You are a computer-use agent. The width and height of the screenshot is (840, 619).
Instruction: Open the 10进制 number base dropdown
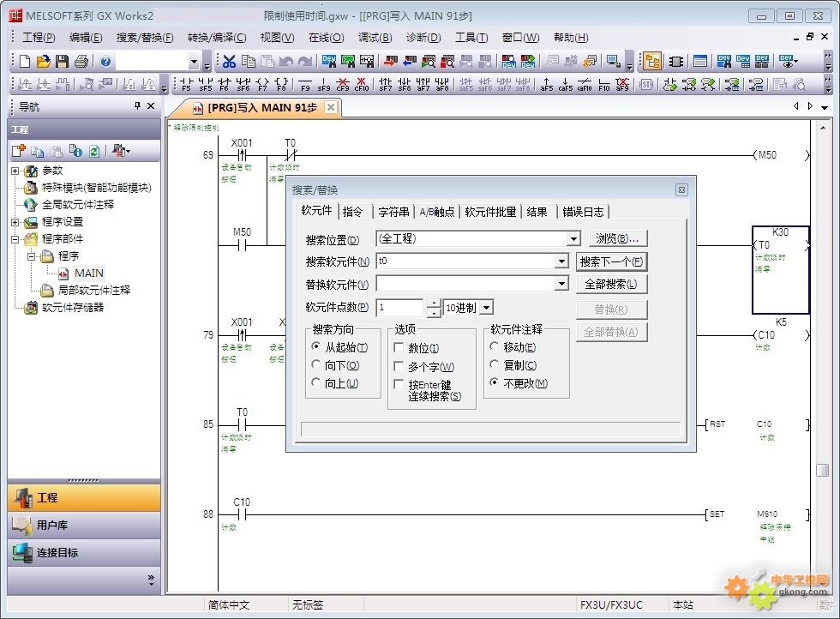click(x=487, y=308)
